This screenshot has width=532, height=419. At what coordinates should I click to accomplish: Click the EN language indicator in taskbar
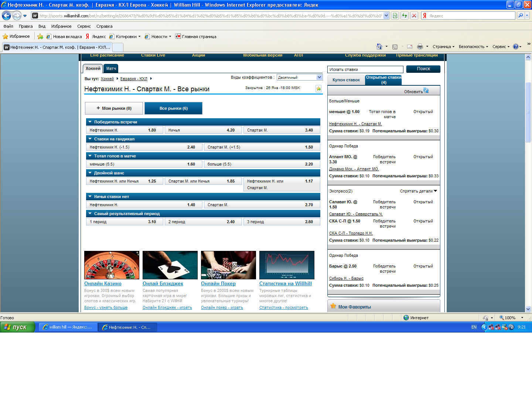474,327
